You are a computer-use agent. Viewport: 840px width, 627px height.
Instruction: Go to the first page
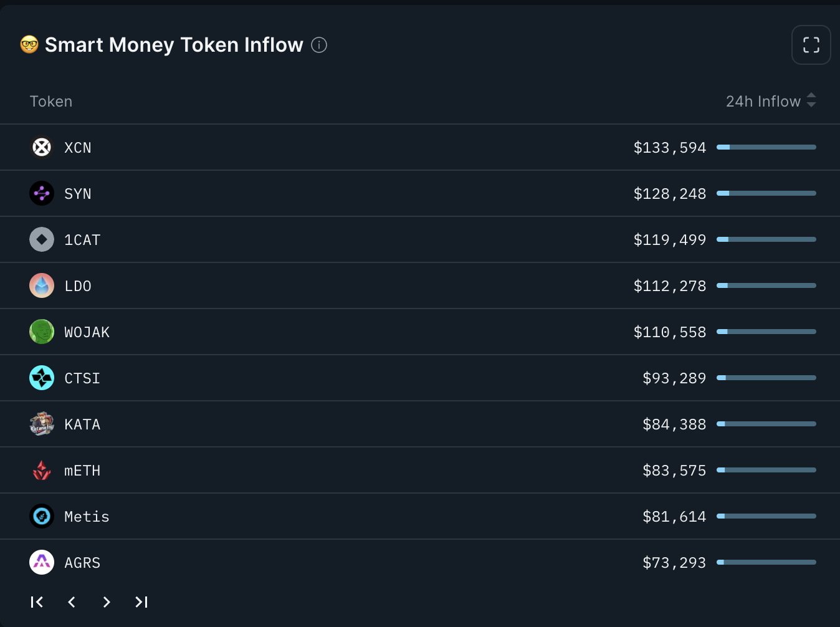(x=37, y=602)
